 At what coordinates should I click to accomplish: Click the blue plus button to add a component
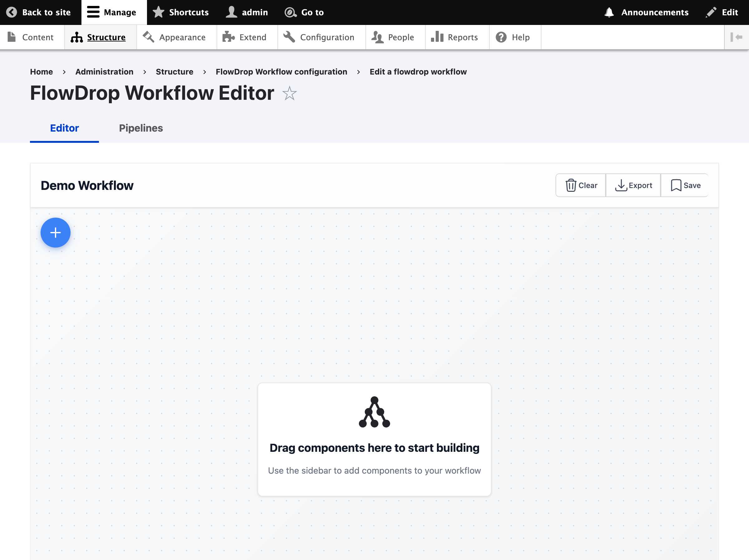[55, 233]
